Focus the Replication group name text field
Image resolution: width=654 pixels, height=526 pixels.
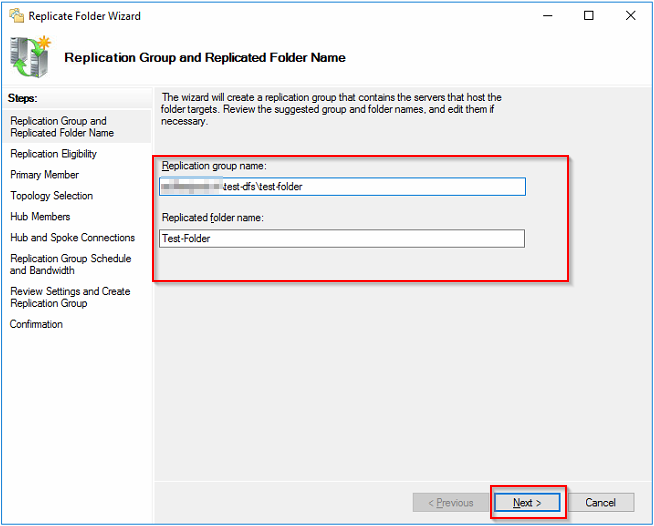[342, 187]
